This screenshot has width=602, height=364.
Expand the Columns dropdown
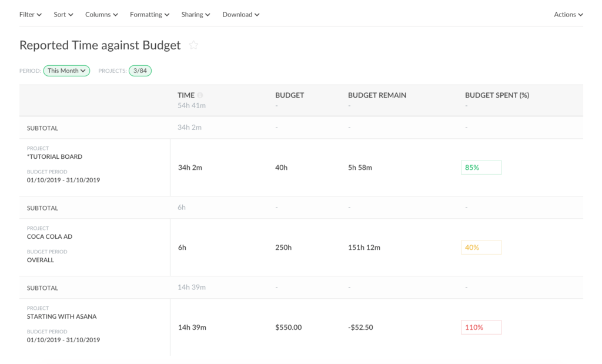click(101, 14)
